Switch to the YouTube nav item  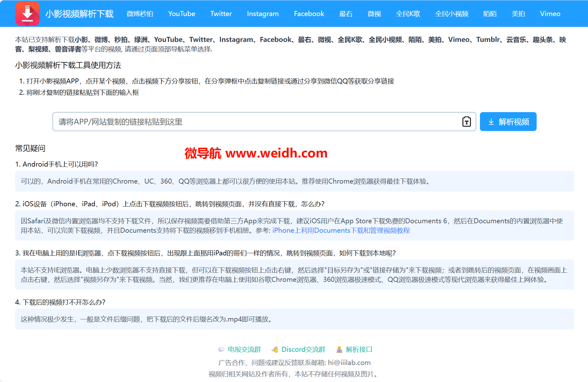pos(182,14)
